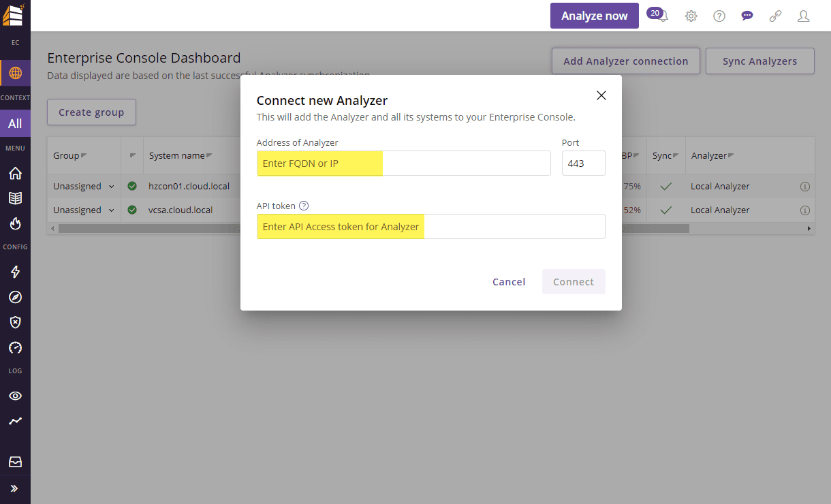831x504 pixels.
Task: Open the user profile icon
Action: [803, 15]
